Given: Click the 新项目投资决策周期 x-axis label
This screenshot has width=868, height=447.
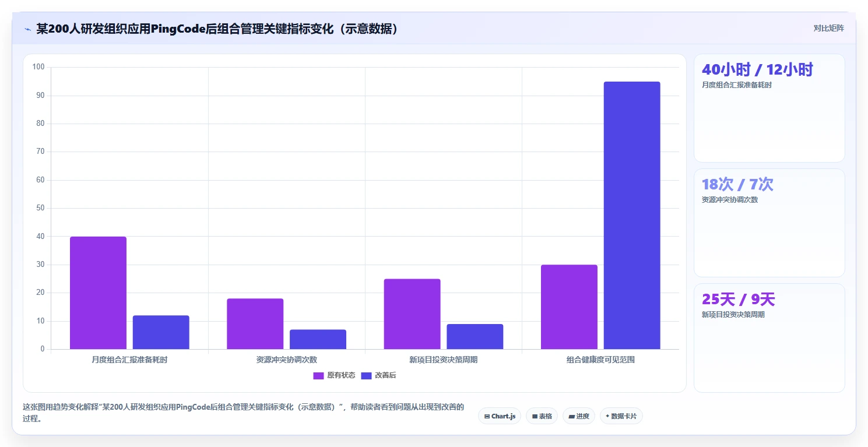Looking at the screenshot, I should 444,360.
